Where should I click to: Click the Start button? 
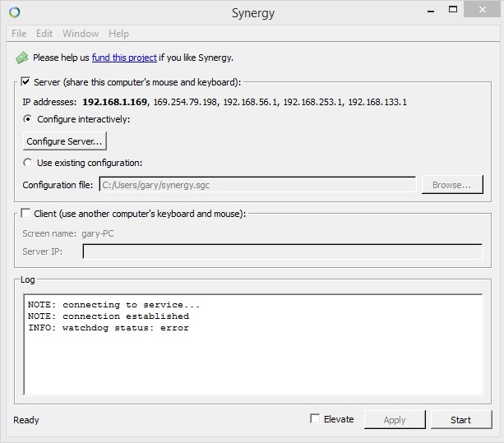pyautogui.click(x=461, y=419)
